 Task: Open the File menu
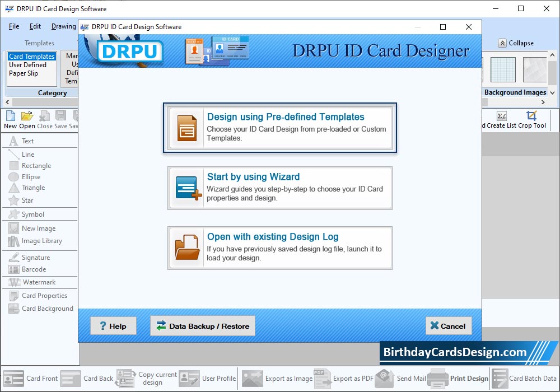pos(14,26)
